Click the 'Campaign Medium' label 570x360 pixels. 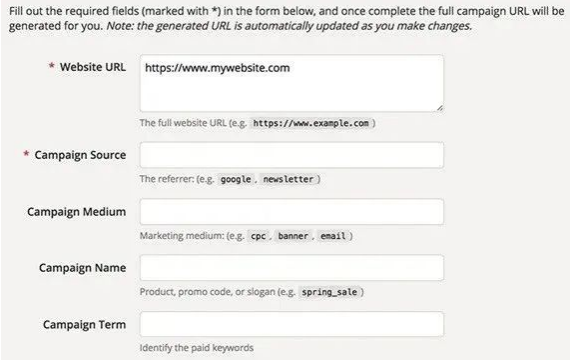77,212
